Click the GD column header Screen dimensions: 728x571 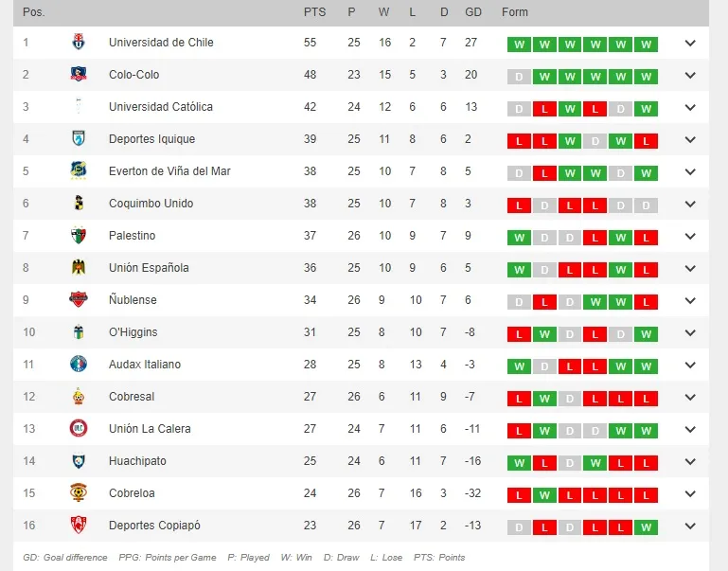pos(473,12)
